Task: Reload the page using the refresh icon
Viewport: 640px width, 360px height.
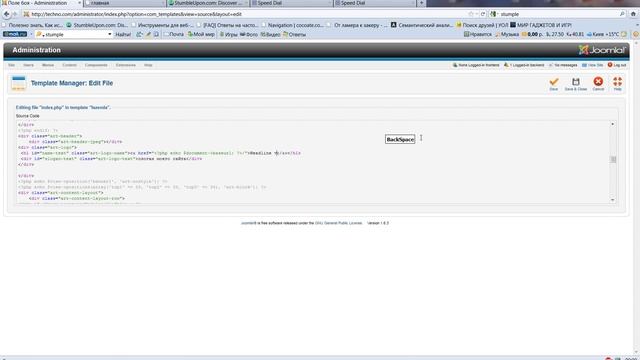Action: tap(483, 14)
